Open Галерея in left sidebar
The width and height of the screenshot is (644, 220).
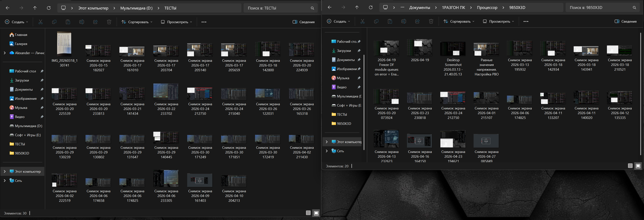21,44
